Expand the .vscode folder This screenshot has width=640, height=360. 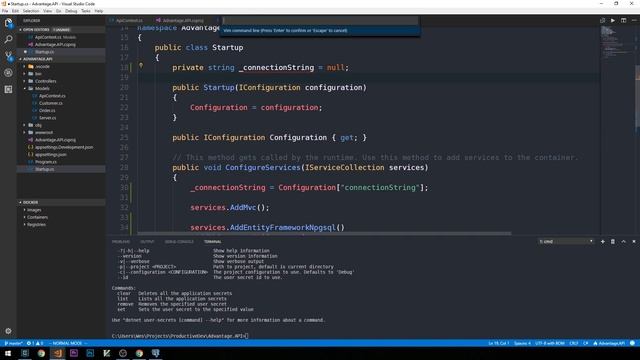(x=61, y=67)
